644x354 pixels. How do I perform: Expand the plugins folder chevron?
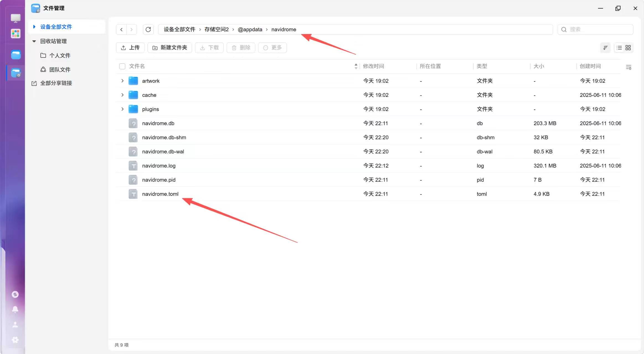coord(122,109)
